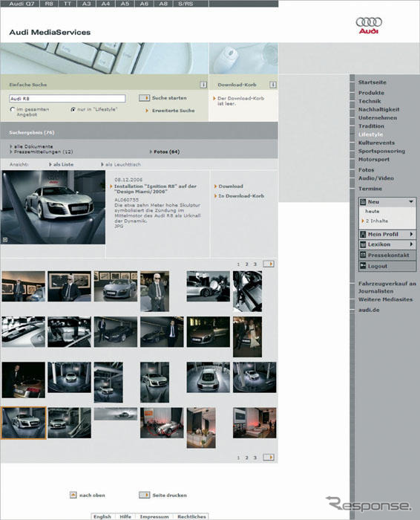Open the Audi Q7 tab
The image size is (420, 520).
(22, 4)
